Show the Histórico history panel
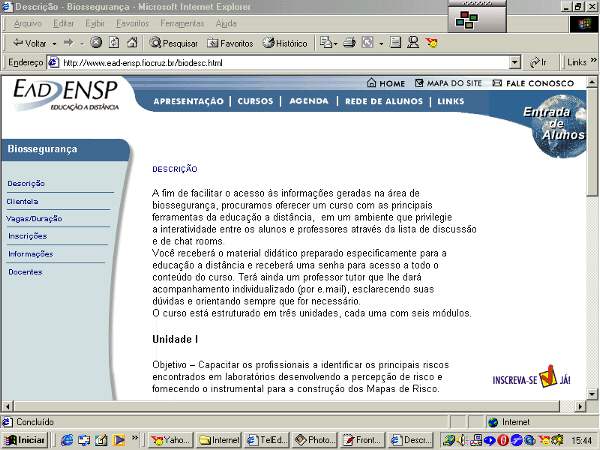The height and width of the screenshot is (450, 600). tap(285, 43)
